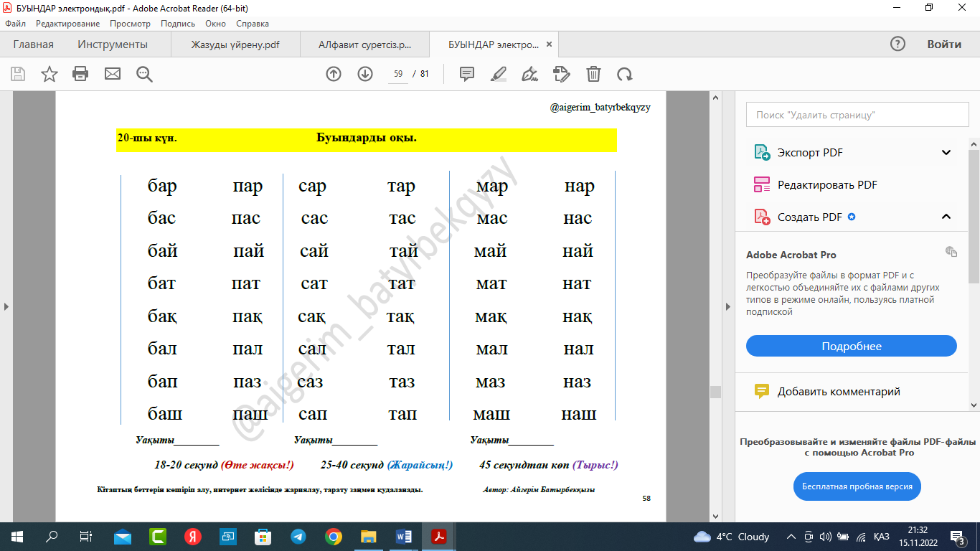Open Telegram from the taskbar
Screen dimensions: 980x551
pos(298,537)
